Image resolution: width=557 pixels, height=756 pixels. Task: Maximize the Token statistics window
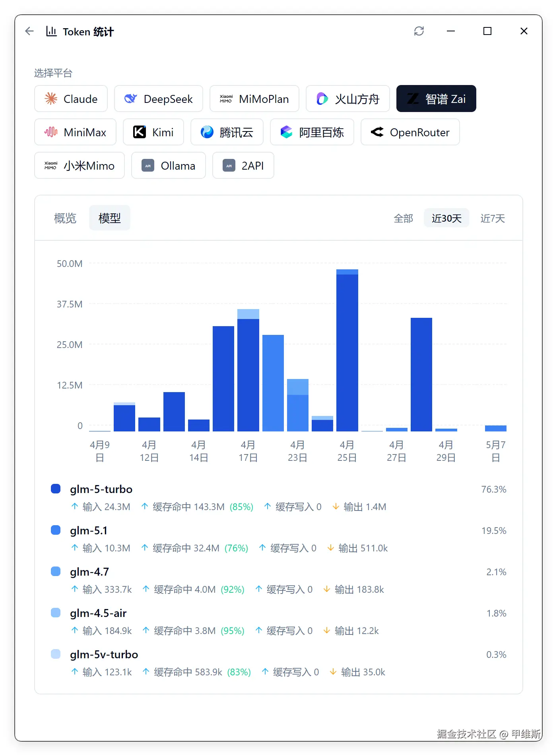tap(487, 31)
